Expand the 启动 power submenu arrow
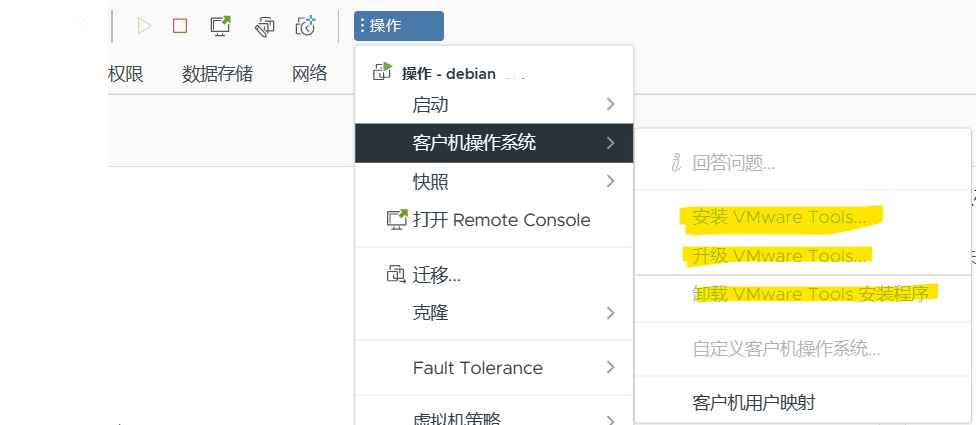This screenshot has height=425, width=976. pyautogui.click(x=611, y=105)
